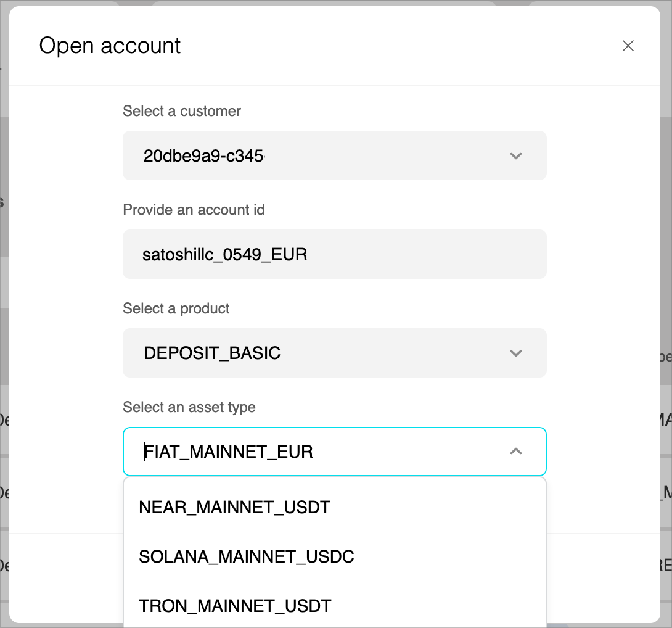This screenshot has height=628, width=672.
Task: Click the 'Select a customer' label
Action: click(x=182, y=111)
